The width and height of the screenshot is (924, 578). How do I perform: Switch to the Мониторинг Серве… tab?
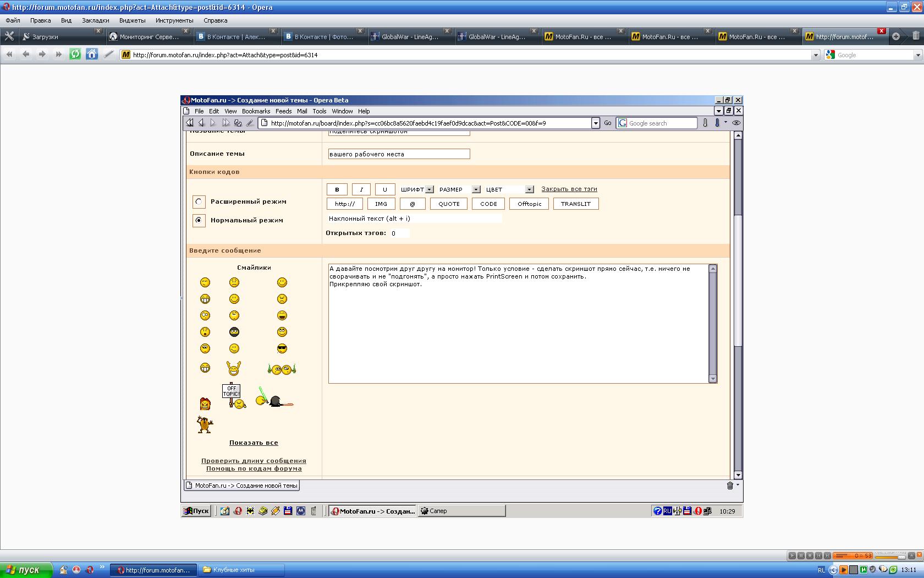coord(148,36)
